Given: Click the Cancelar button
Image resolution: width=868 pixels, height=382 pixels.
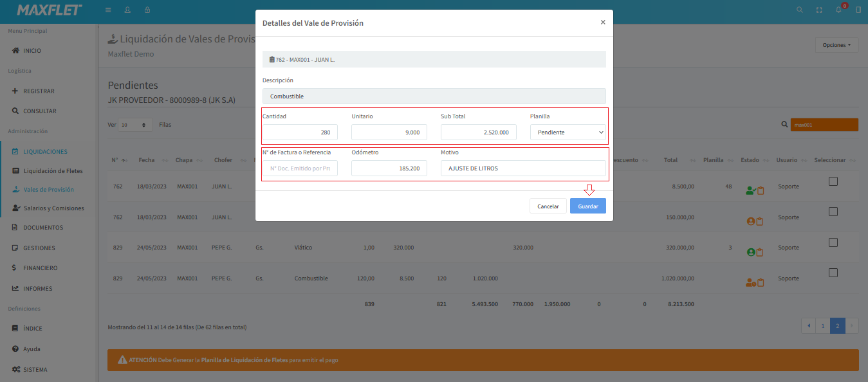Looking at the screenshot, I should [548, 206].
